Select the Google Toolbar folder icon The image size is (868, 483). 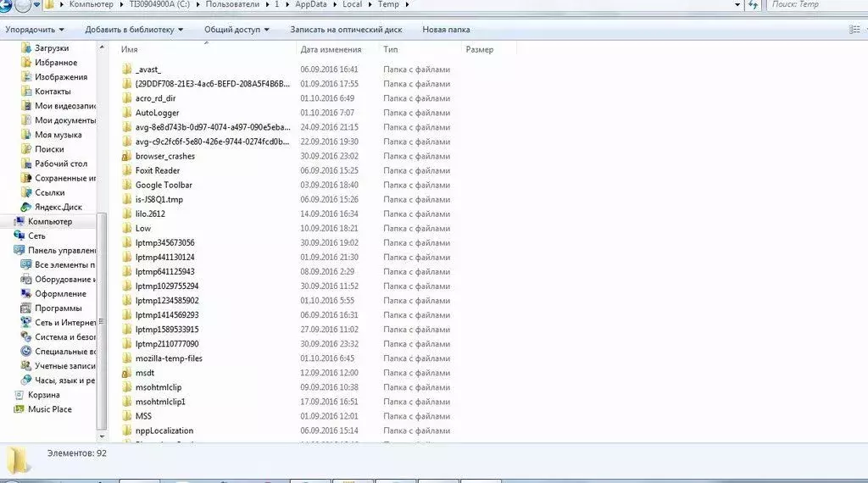(x=127, y=185)
